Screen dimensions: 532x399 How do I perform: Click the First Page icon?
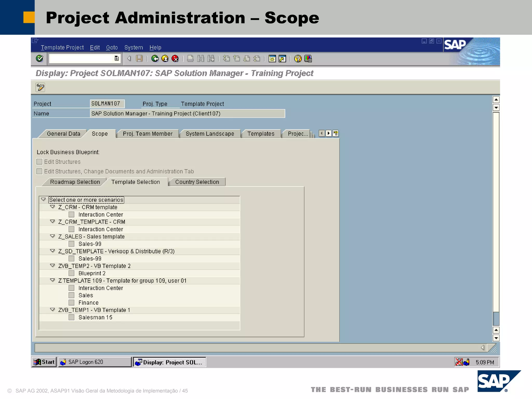[226, 59]
